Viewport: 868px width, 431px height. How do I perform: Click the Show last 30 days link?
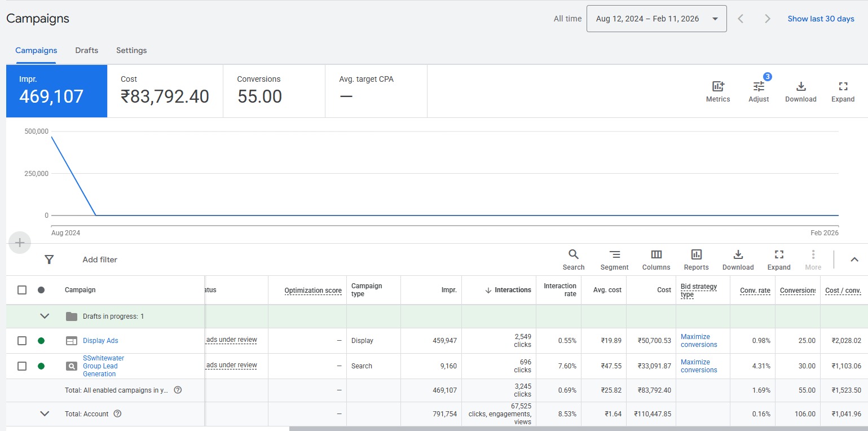coord(821,19)
